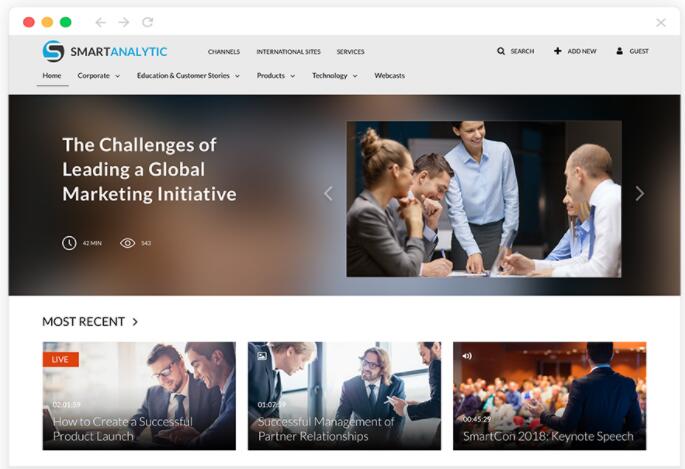Click the eye views icon in the hero banner

(128, 243)
